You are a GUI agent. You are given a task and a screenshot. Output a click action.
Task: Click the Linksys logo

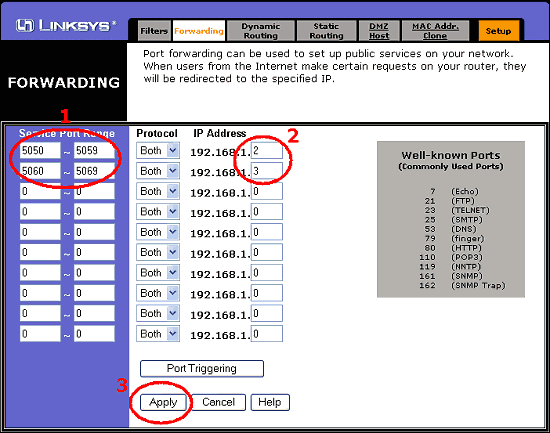pos(66,26)
